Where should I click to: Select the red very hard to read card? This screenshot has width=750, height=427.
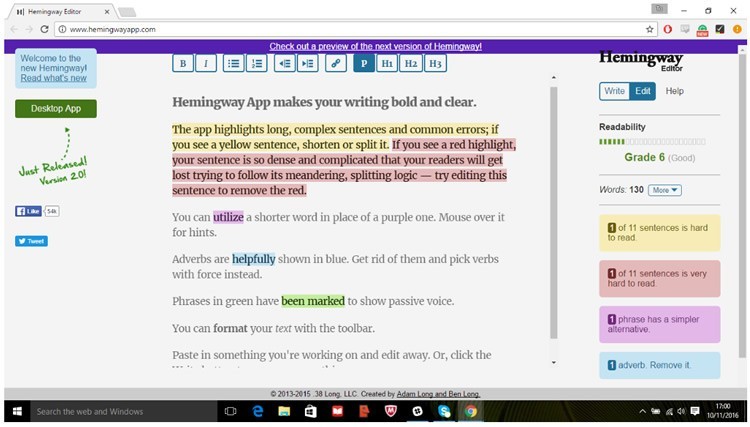pyautogui.click(x=660, y=279)
